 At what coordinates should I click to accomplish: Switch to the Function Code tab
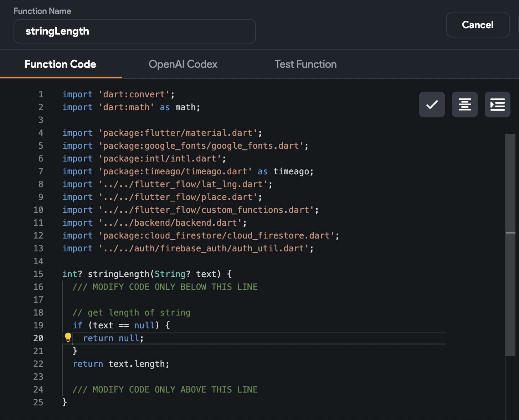tap(61, 64)
